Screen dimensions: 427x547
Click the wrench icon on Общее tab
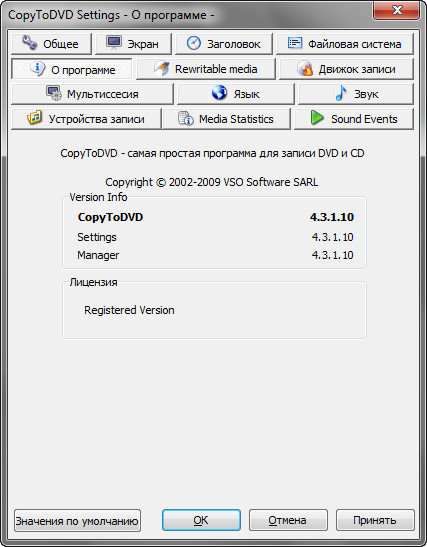pos(29,43)
